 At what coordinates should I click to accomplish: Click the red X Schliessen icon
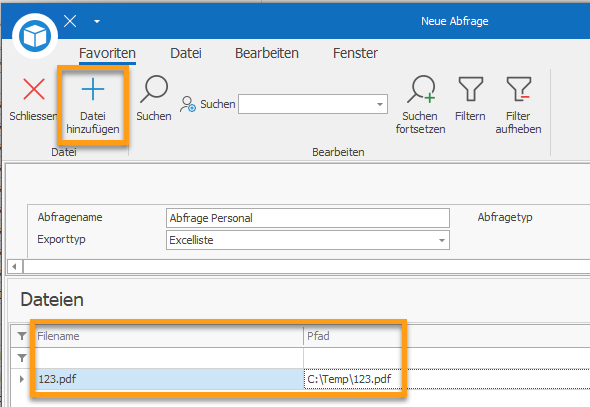point(34,89)
